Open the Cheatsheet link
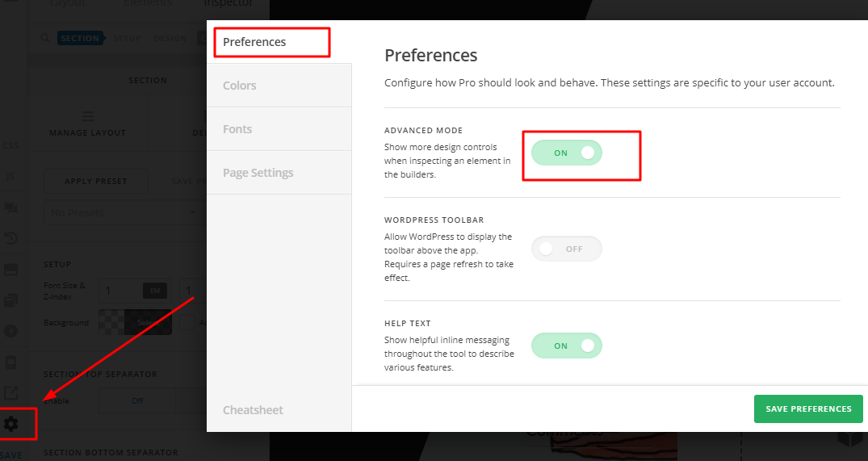Image resolution: width=868 pixels, height=461 pixels. pos(253,410)
